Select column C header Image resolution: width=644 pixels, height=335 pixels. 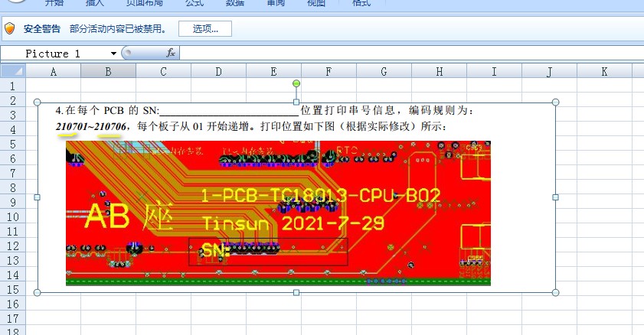pos(163,71)
